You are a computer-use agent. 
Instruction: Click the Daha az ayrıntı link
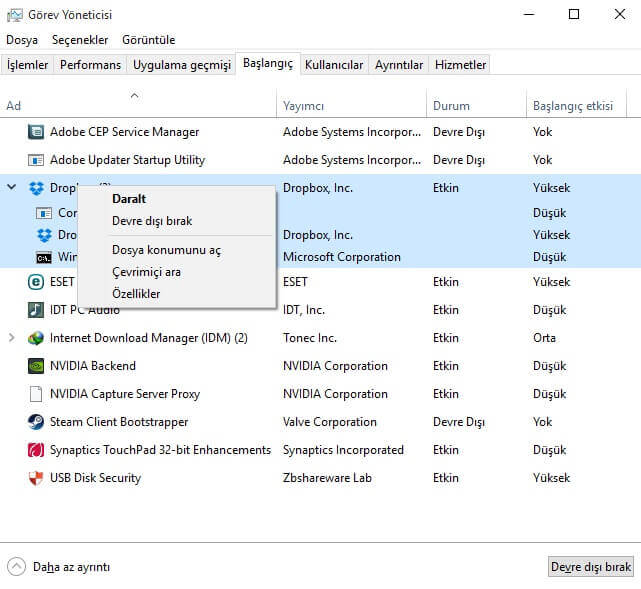(x=72, y=567)
